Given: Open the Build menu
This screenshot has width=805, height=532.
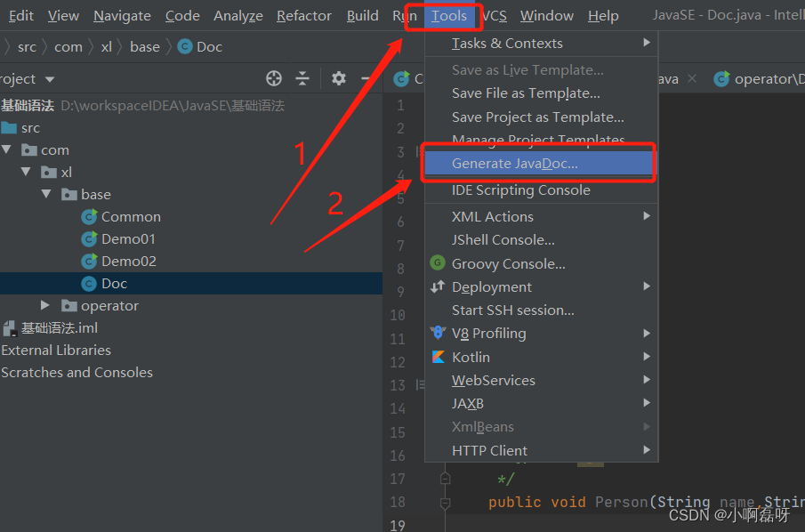Looking at the screenshot, I should 362,16.
